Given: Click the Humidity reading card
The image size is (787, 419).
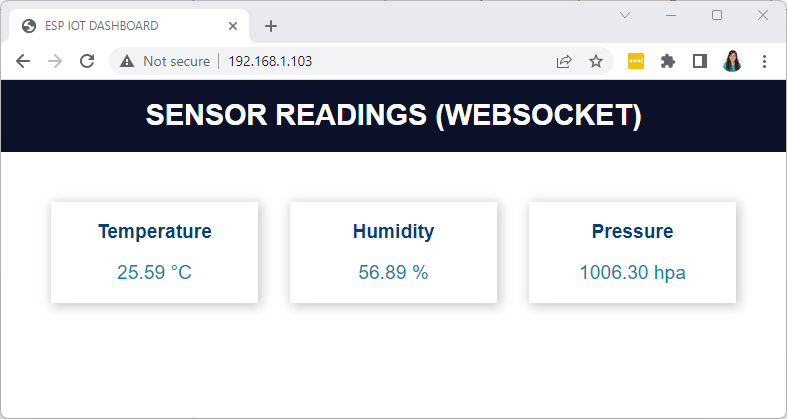Looking at the screenshot, I should click(393, 252).
